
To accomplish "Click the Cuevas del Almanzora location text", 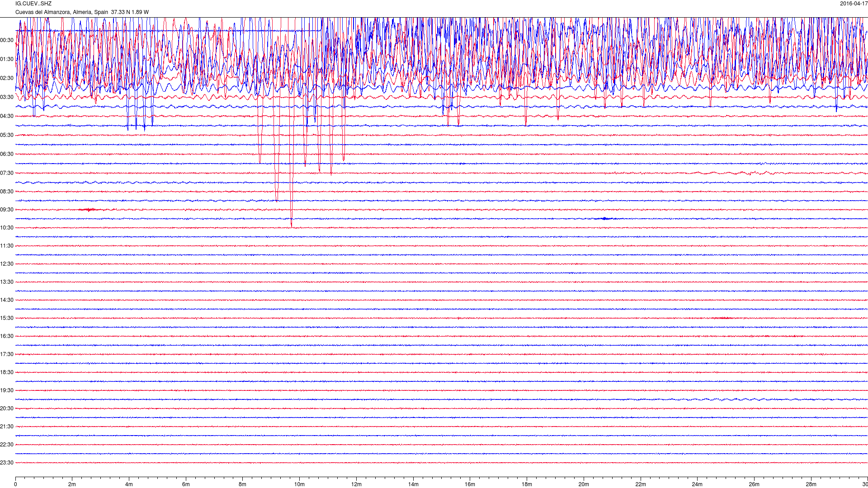I will click(x=82, y=12).
